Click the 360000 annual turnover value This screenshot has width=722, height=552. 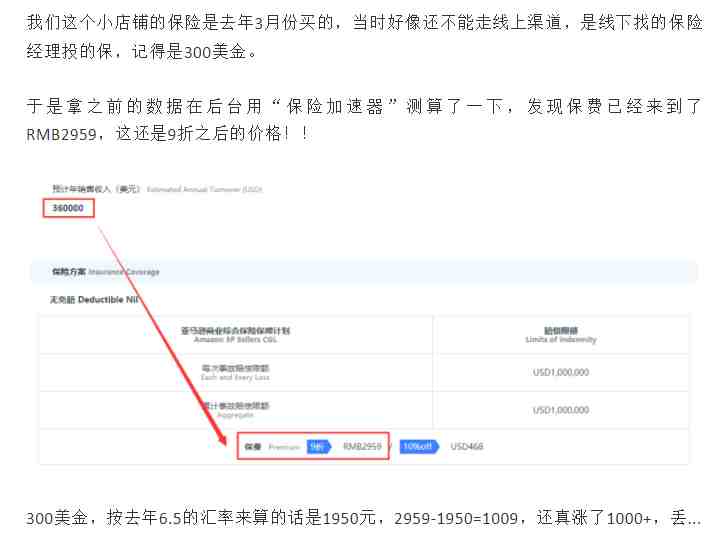(68, 208)
